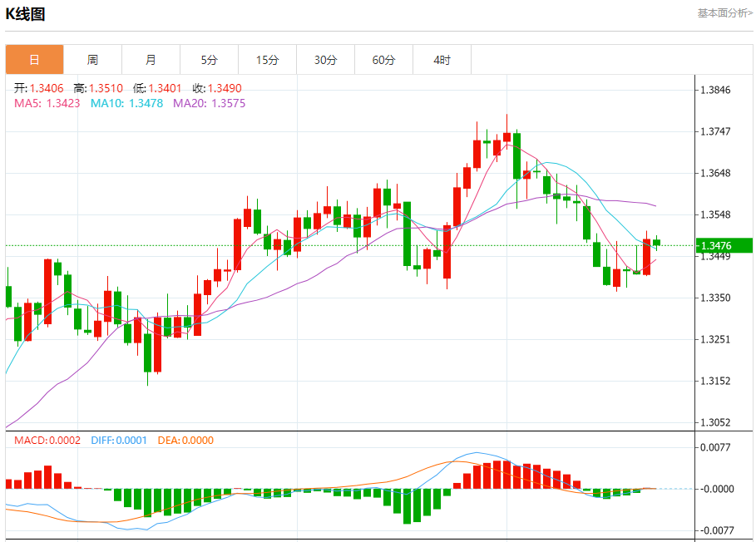Click the green 1.3476 current price label
Screen dimensions: 756x542
(724, 246)
